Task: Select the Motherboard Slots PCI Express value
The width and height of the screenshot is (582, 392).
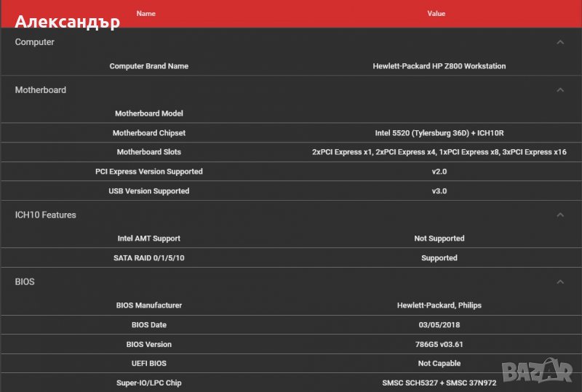Action: pyautogui.click(x=439, y=152)
